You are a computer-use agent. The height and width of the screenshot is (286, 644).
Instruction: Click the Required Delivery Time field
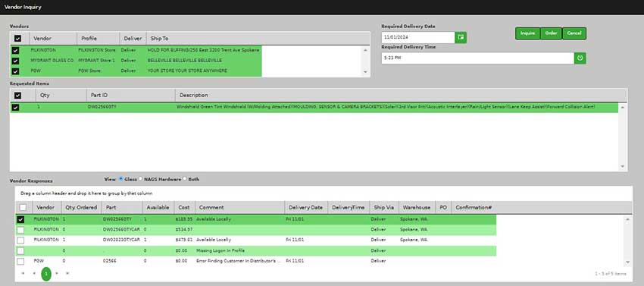pyautogui.click(x=477, y=58)
